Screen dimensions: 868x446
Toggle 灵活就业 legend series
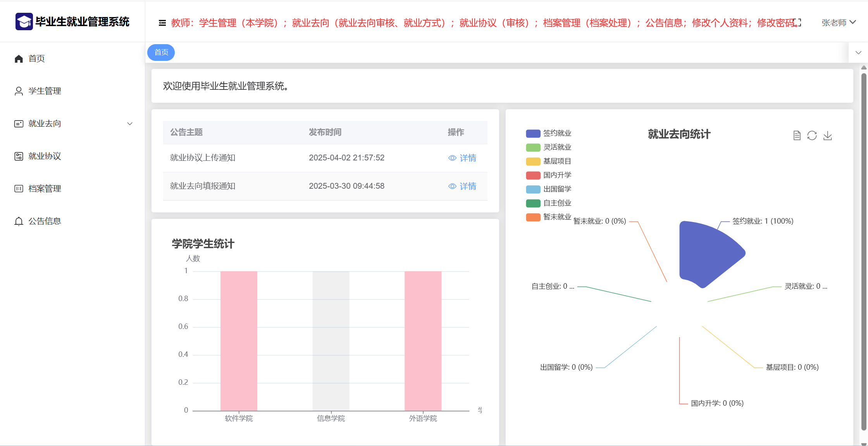[x=548, y=147]
